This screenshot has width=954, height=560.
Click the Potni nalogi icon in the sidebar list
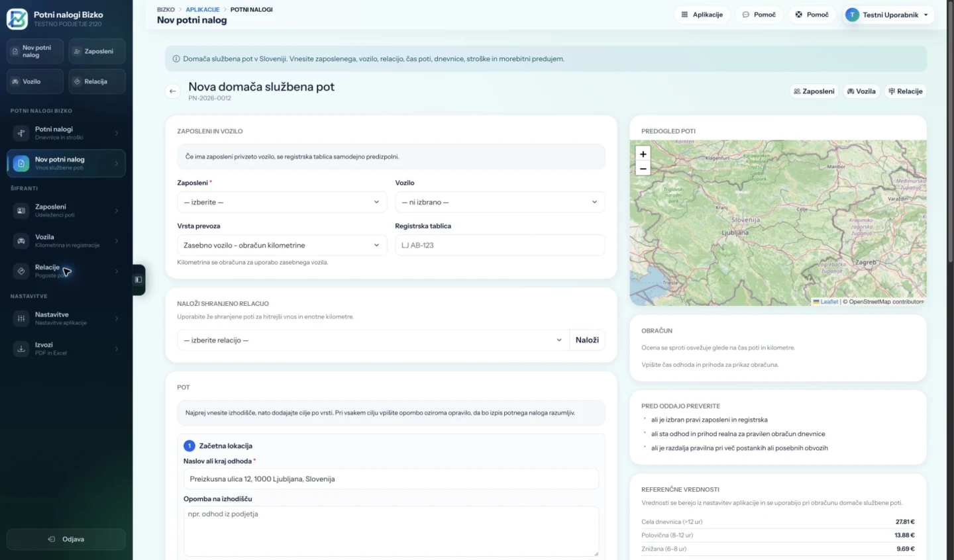21,133
